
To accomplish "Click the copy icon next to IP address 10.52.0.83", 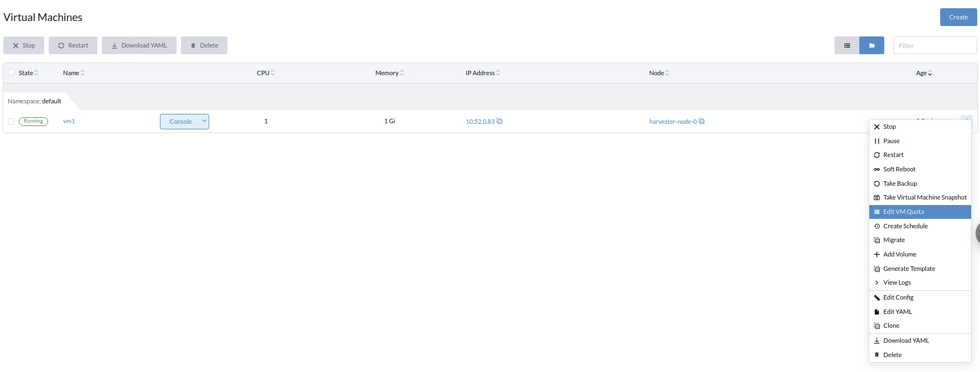I will [x=499, y=121].
